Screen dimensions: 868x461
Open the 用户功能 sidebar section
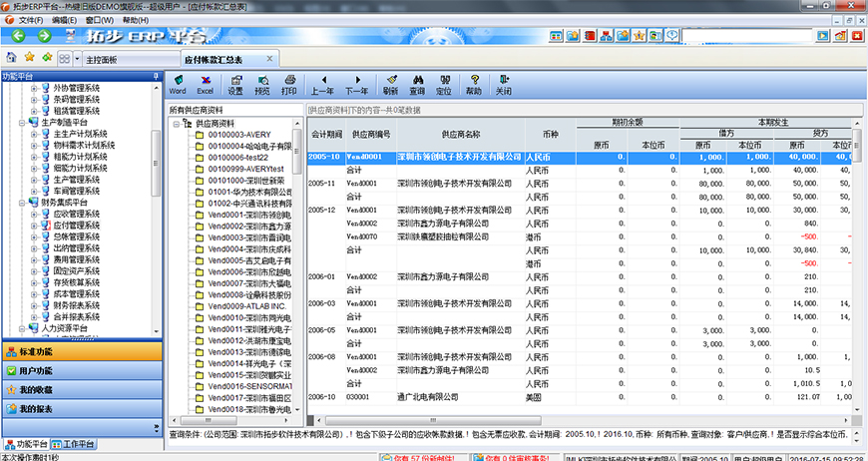tap(79, 371)
